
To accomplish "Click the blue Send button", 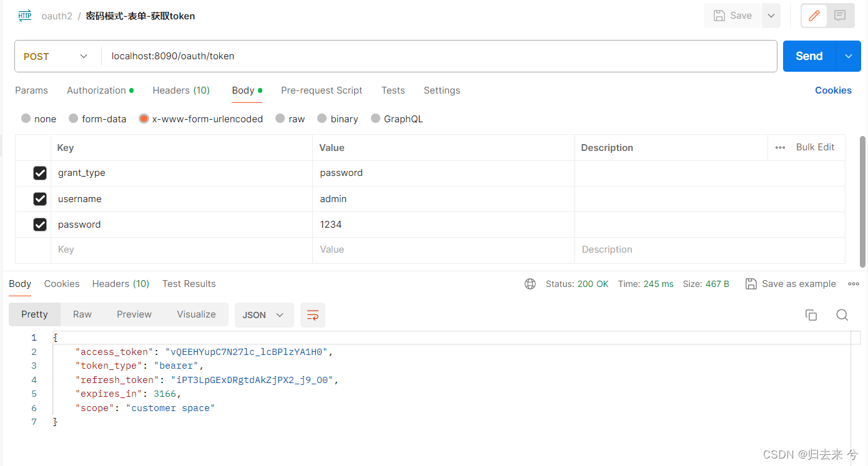I will click(x=809, y=56).
